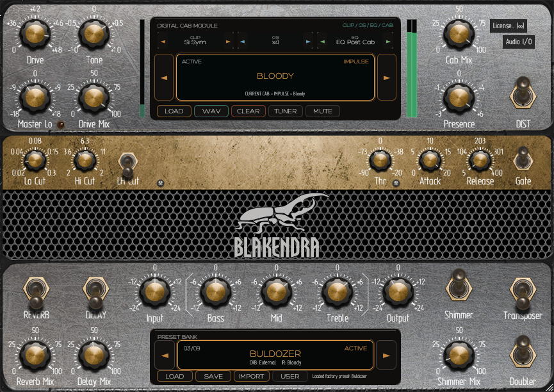
Task: Click the green output level meter
Action: tap(412, 69)
